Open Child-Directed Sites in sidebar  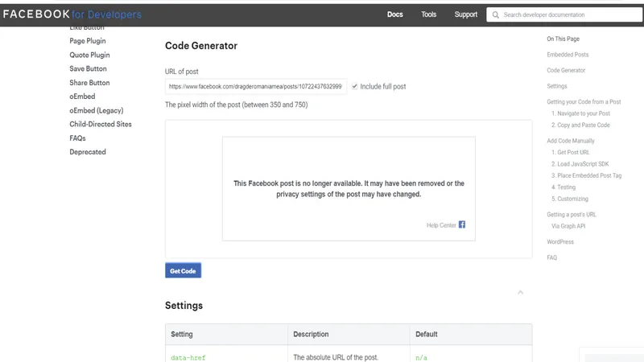point(101,124)
